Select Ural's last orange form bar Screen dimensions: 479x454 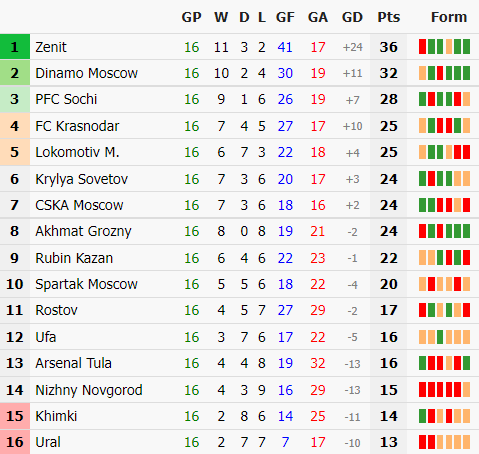(466, 442)
